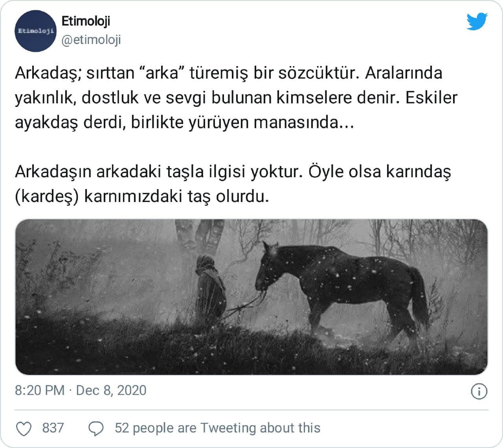Click the paragraph starting "Arkadaşın arkadaki taşla"
This screenshot has width=503, height=448.
[233, 184]
